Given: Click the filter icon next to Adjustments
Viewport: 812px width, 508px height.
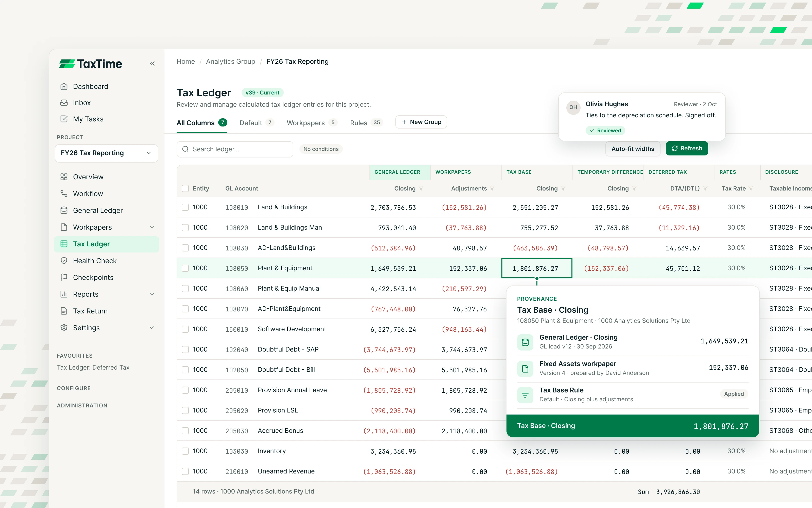Looking at the screenshot, I should [x=492, y=188].
